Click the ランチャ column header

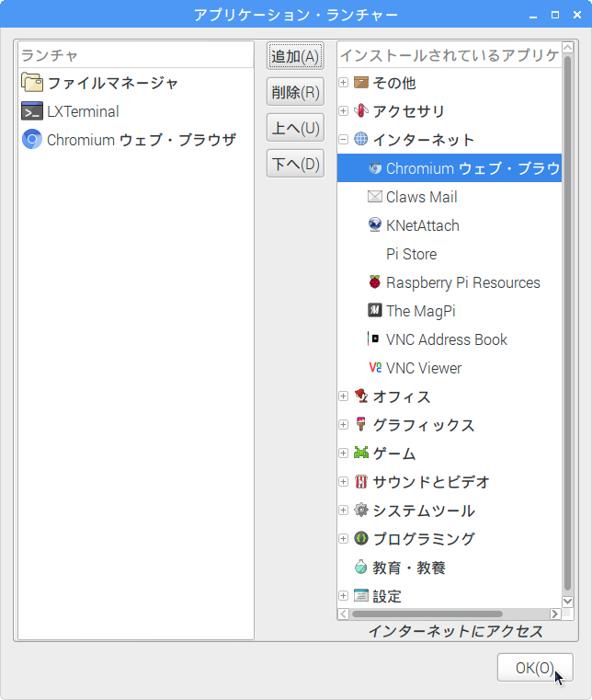pos(136,55)
